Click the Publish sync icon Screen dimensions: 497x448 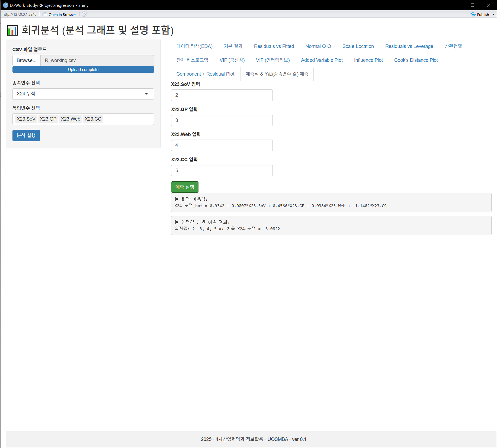click(x=473, y=14)
